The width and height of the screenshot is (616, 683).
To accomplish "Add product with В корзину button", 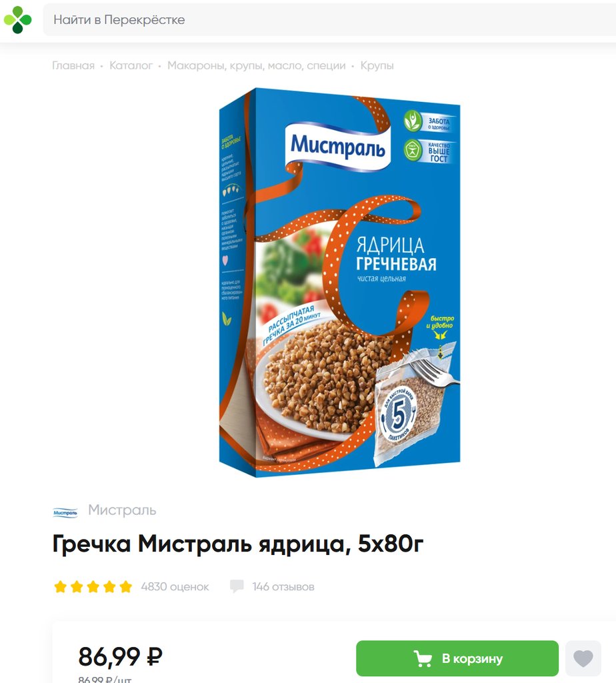I will pyautogui.click(x=457, y=658).
